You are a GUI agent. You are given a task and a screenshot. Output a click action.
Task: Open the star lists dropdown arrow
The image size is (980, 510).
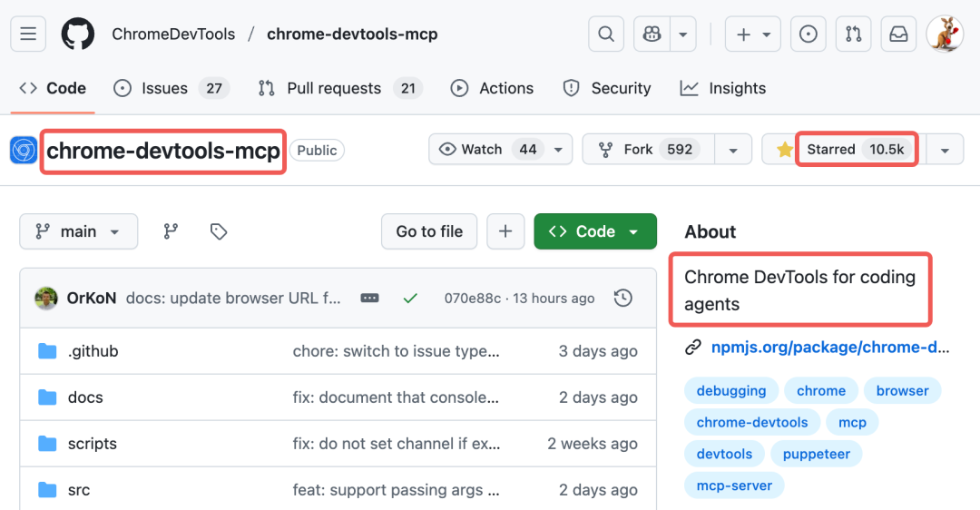pyautogui.click(x=945, y=150)
